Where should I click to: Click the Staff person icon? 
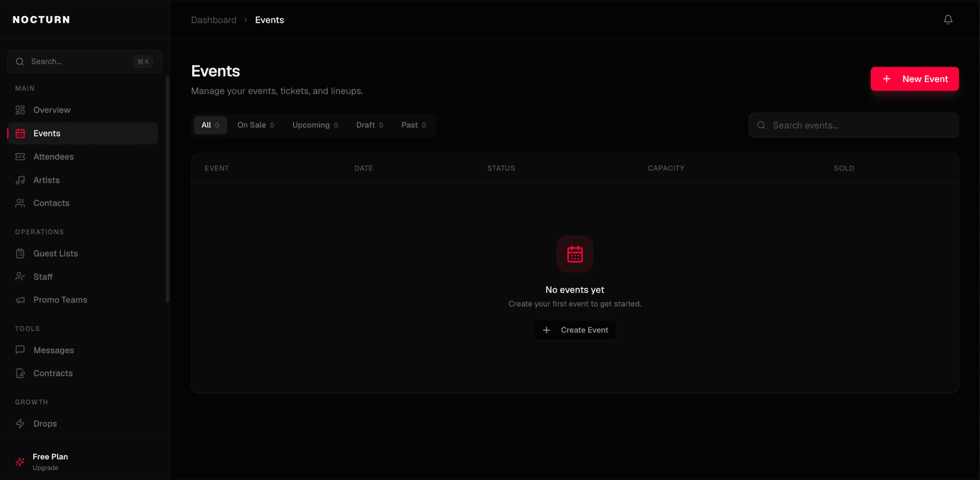click(x=20, y=277)
